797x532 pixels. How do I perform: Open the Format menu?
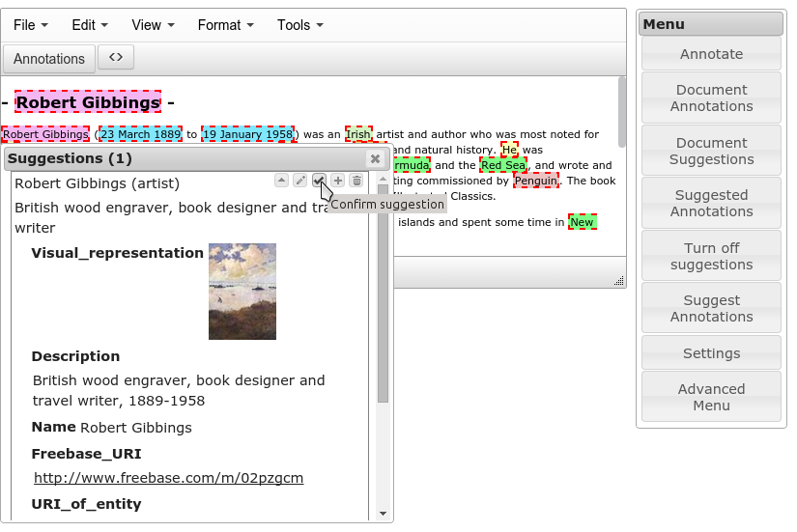[225, 25]
